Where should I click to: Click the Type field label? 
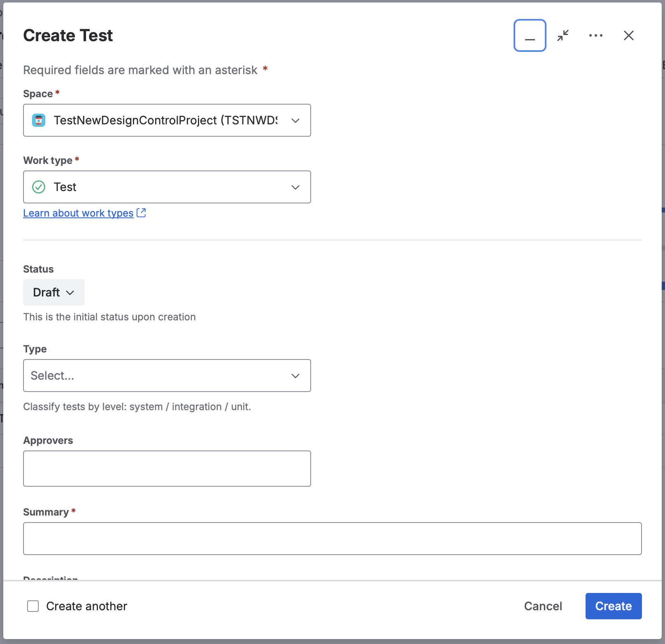click(x=35, y=349)
